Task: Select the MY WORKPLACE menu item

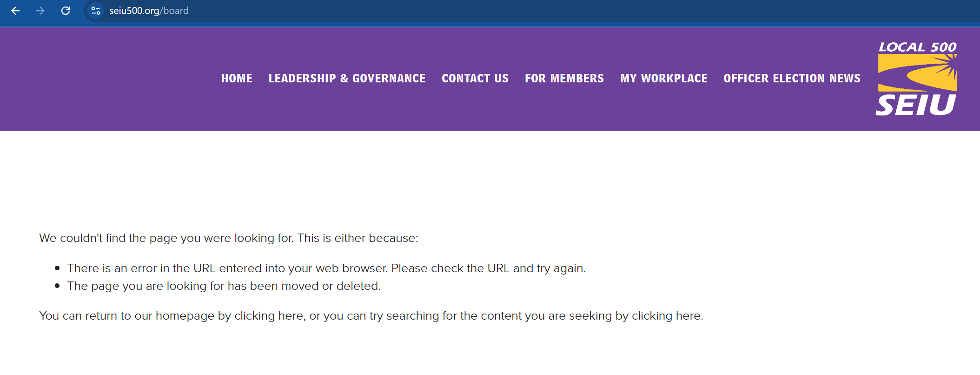Action: pos(664,79)
